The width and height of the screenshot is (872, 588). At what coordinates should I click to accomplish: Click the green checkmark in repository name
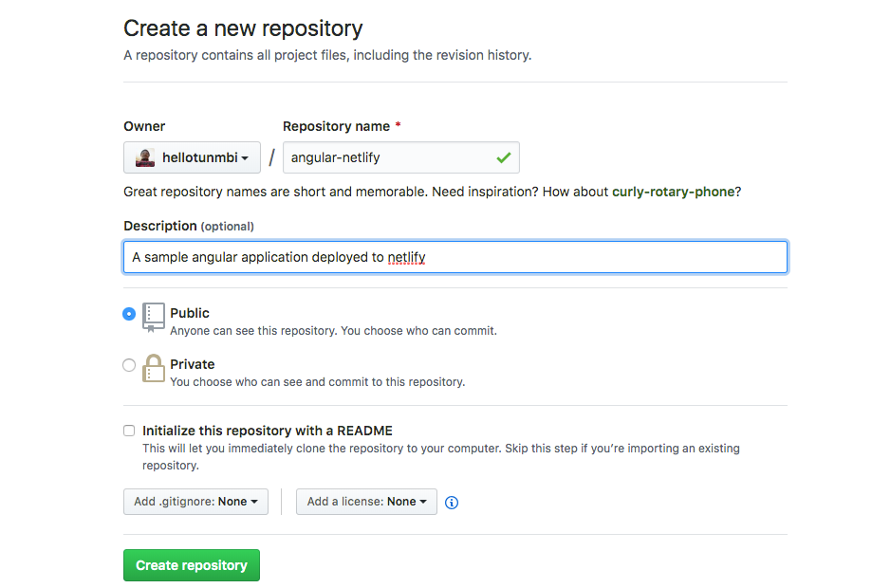[x=504, y=157]
